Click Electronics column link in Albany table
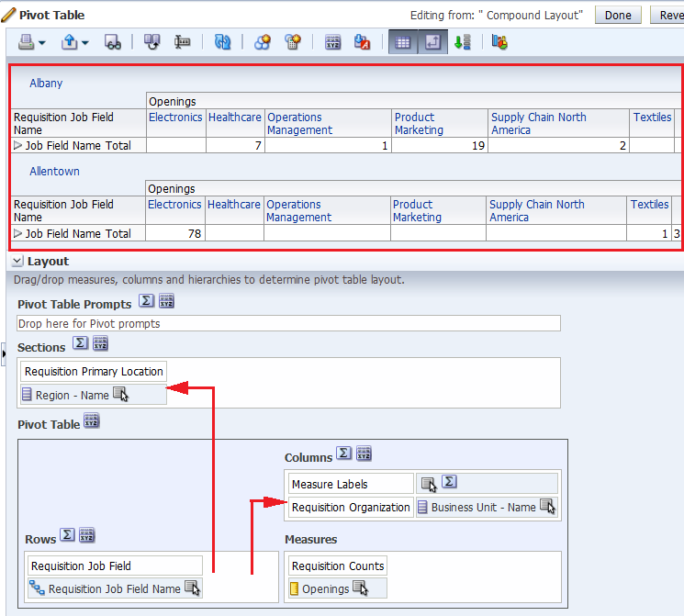The height and width of the screenshot is (616, 684). pos(175,118)
